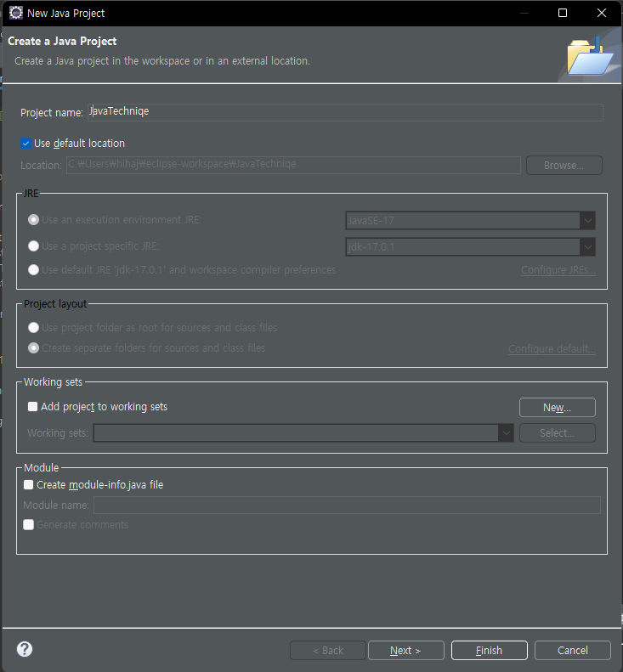
Task: Click the Project name label
Action: tap(52, 113)
